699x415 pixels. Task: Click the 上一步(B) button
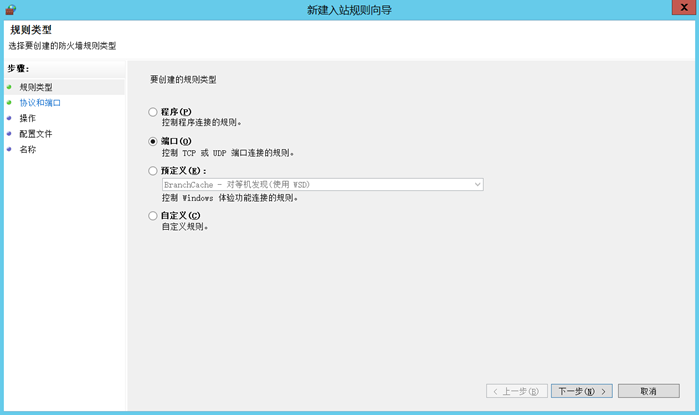517,391
